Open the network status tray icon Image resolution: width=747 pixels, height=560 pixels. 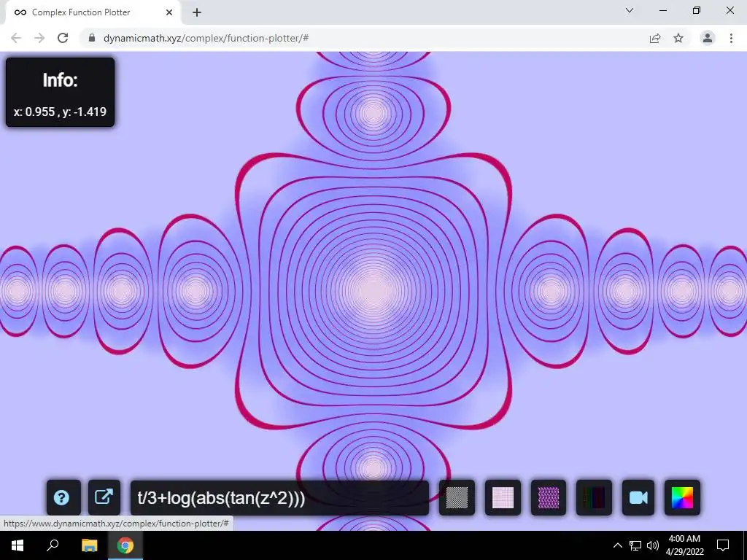(x=635, y=545)
